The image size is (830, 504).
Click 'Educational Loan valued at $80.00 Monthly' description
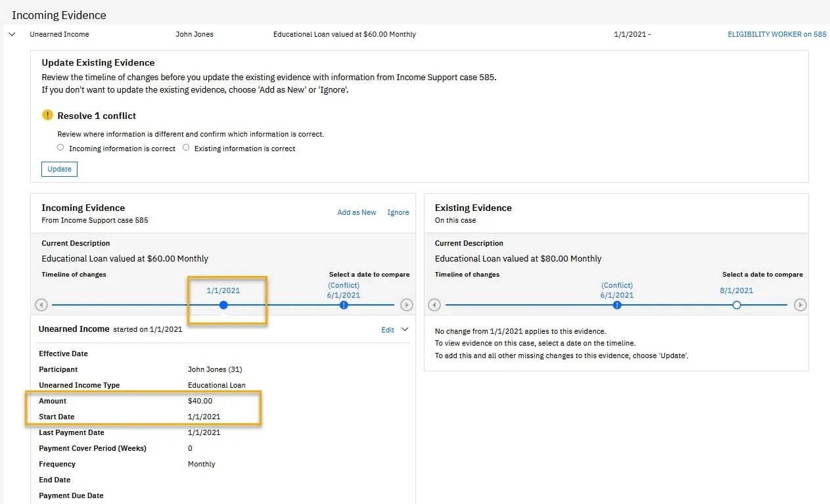pos(519,258)
